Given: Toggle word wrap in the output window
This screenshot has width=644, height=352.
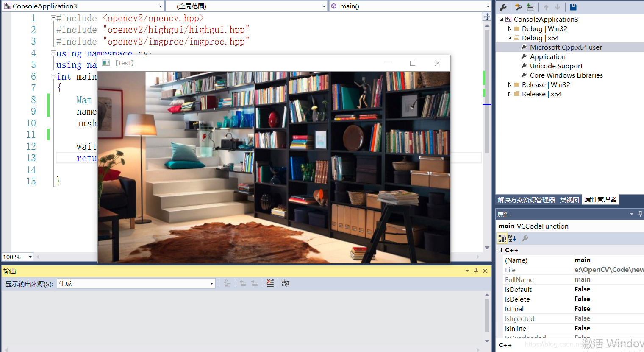Looking at the screenshot, I should 285,283.
